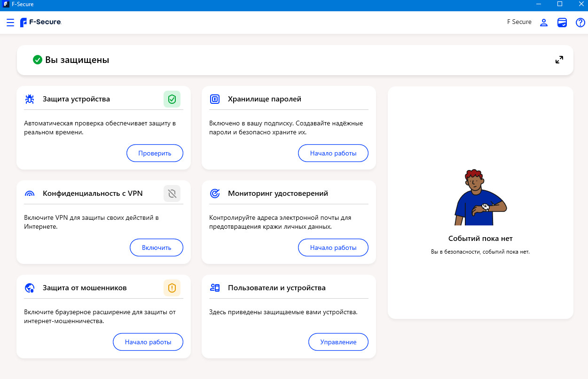Open the subscription card icon
The image size is (588, 379).
562,22
